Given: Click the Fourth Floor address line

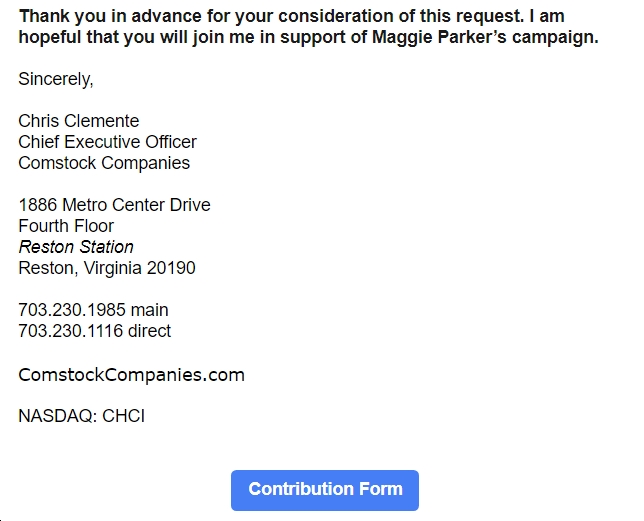Looking at the screenshot, I should 66,226.
